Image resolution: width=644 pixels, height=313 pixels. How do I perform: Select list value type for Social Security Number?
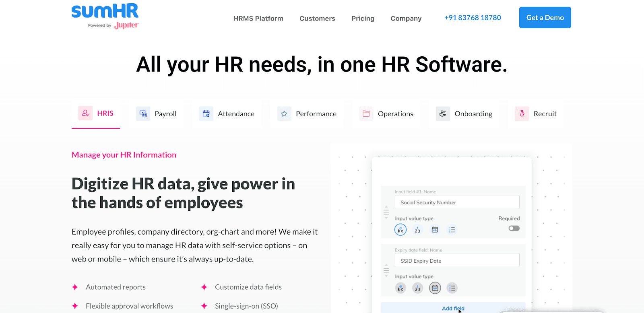pos(452,230)
